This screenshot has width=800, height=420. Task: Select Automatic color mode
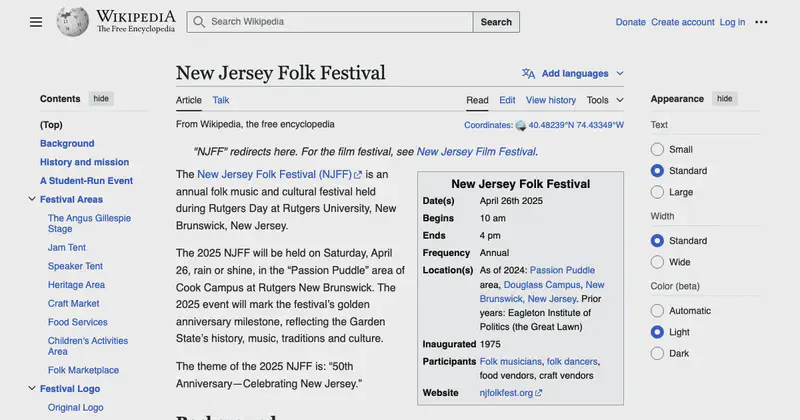[x=657, y=311]
